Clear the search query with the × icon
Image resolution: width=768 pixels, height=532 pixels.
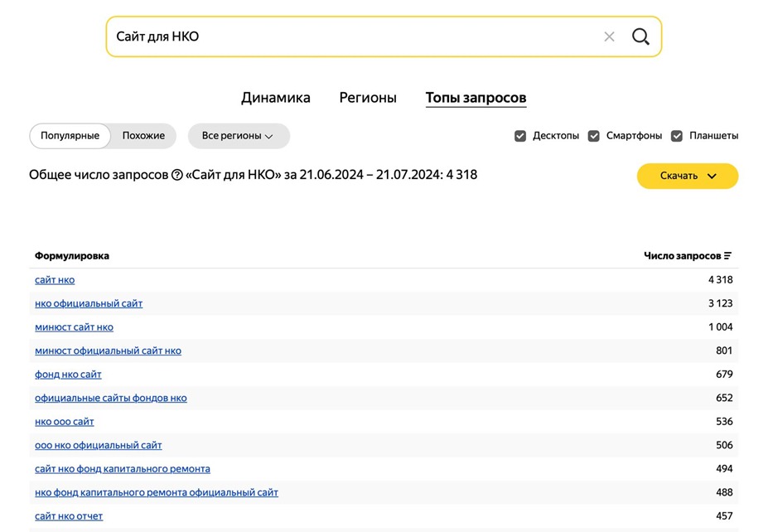[x=610, y=36]
